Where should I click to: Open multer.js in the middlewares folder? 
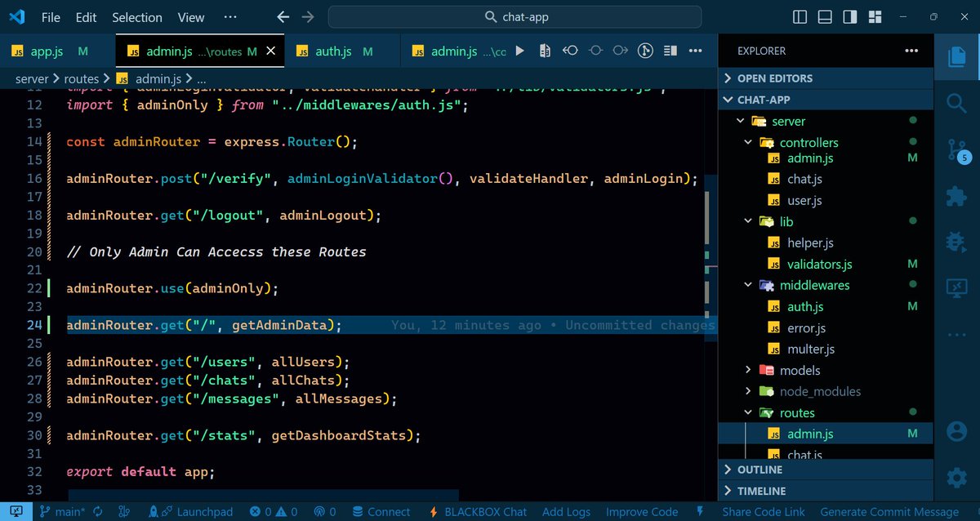811,349
